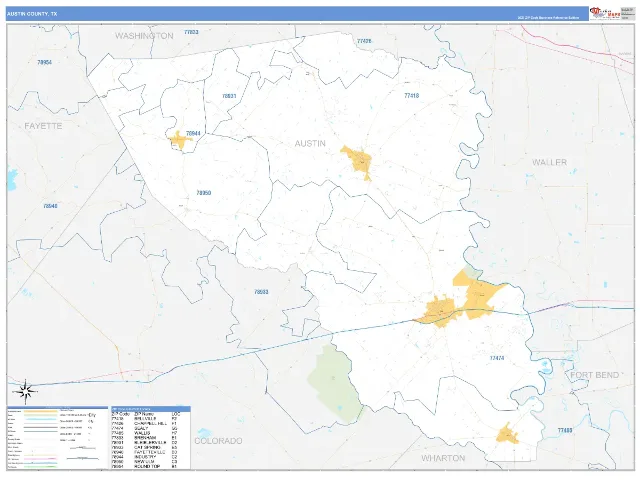Click ZIP code label 77426

364,41
